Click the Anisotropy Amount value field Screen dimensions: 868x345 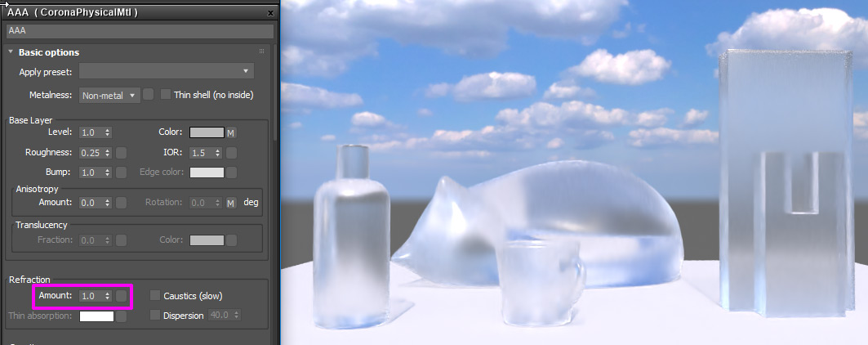point(91,203)
